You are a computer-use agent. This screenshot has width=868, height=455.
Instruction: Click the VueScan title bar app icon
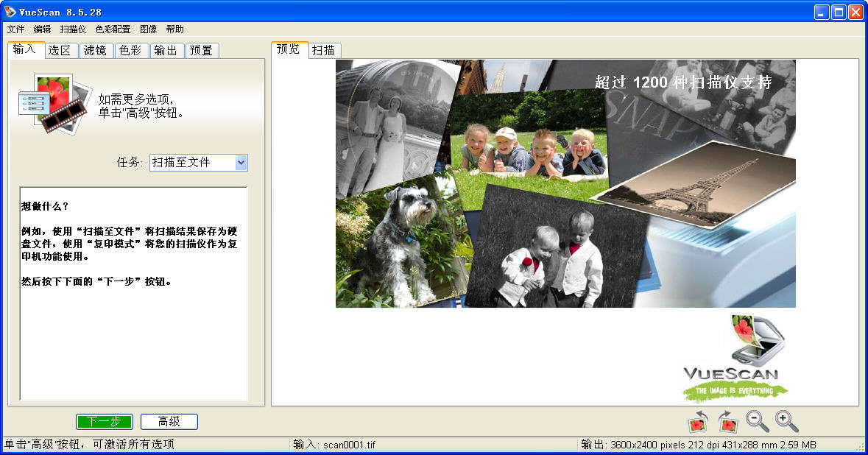point(10,12)
